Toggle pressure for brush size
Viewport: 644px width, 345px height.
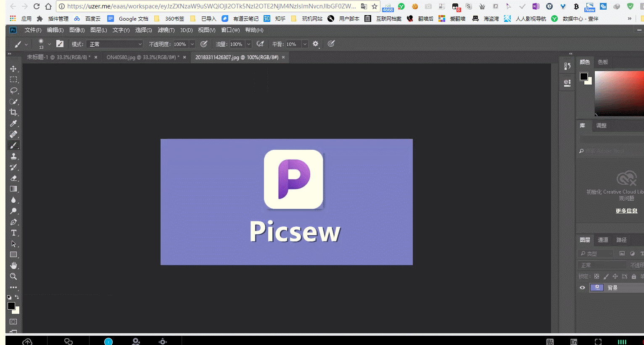[331, 44]
